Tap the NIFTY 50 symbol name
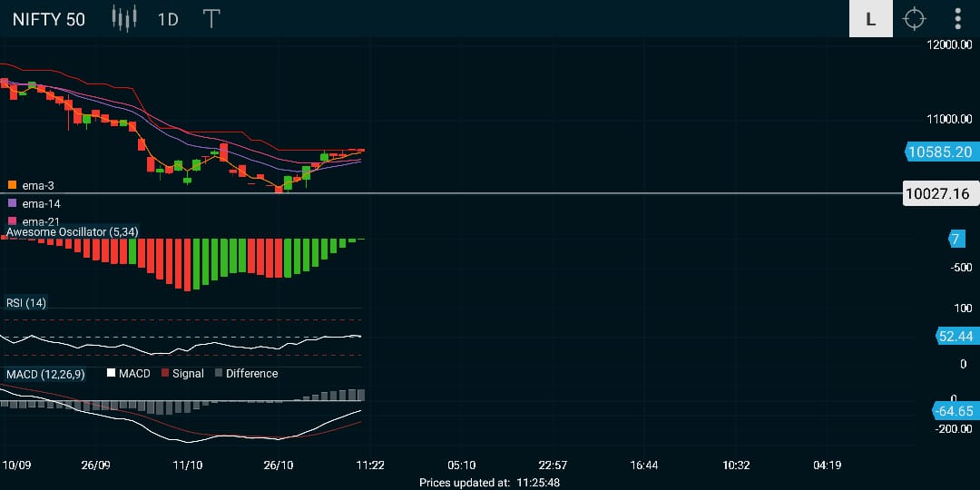The height and width of the screenshot is (490, 980). pos(49,19)
